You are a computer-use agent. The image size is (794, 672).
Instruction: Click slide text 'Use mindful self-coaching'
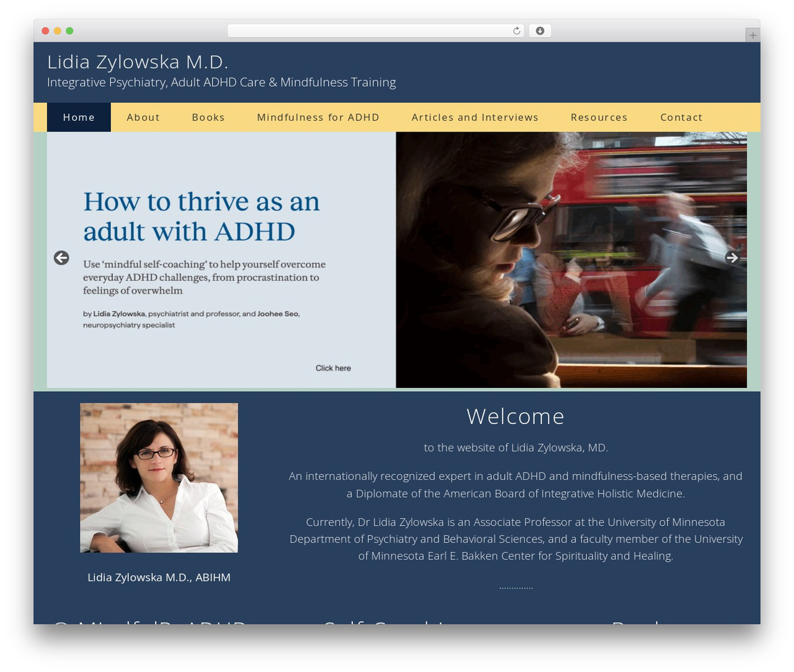coord(204,278)
